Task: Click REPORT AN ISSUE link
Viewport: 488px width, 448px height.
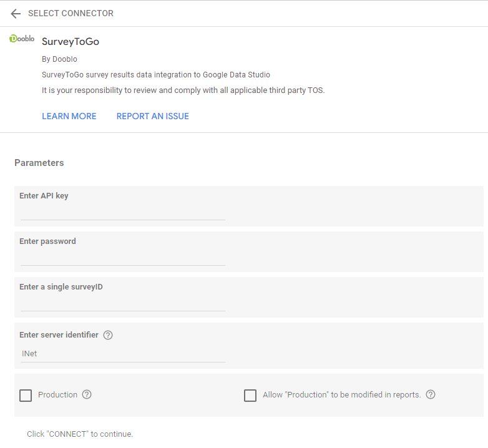Action: (x=152, y=116)
